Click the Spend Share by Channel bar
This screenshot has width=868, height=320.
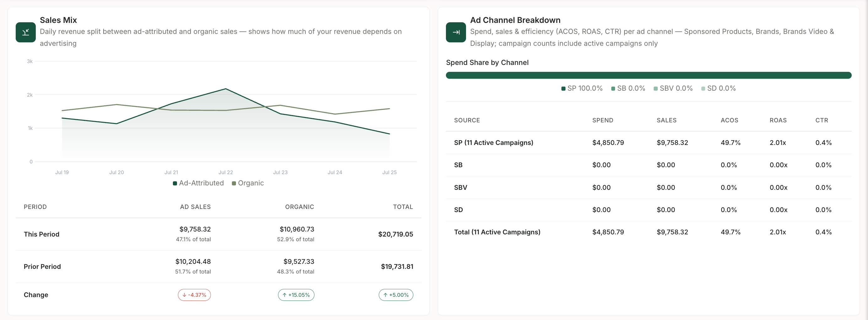649,75
